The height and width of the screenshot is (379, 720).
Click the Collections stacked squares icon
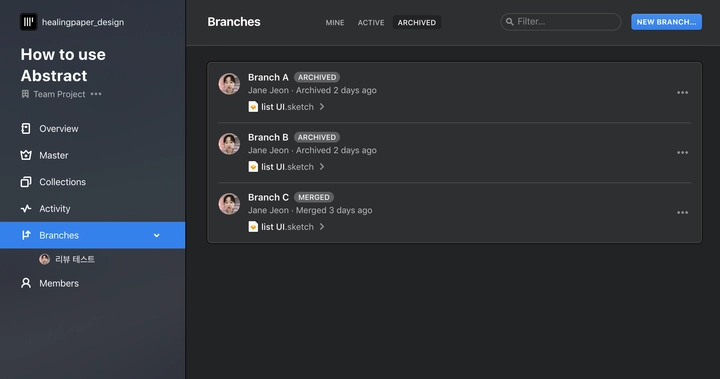pyautogui.click(x=26, y=182)
